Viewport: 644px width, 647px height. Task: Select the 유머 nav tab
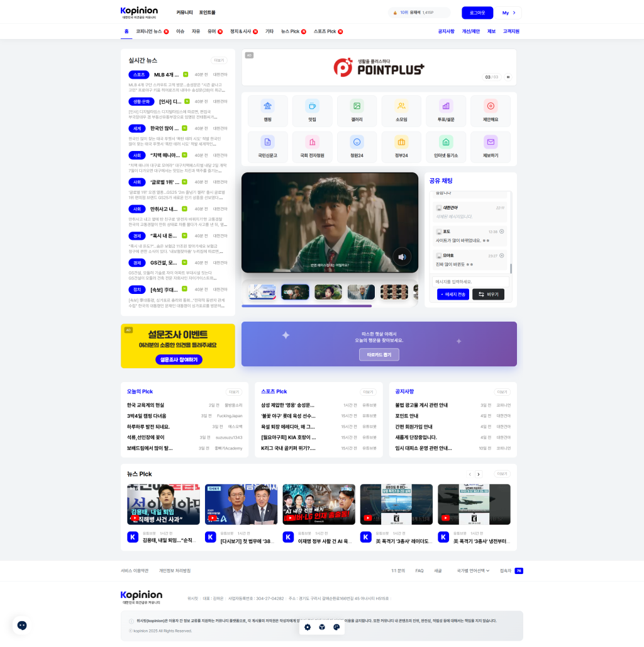pyautogui.click(x=215, y=31)
